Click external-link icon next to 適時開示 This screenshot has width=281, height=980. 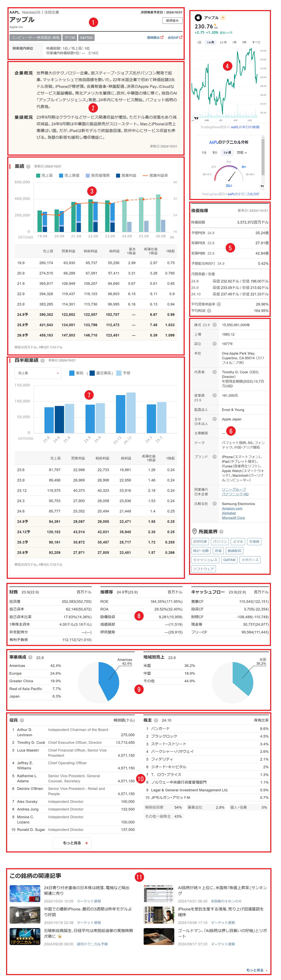tap(162, 37)
